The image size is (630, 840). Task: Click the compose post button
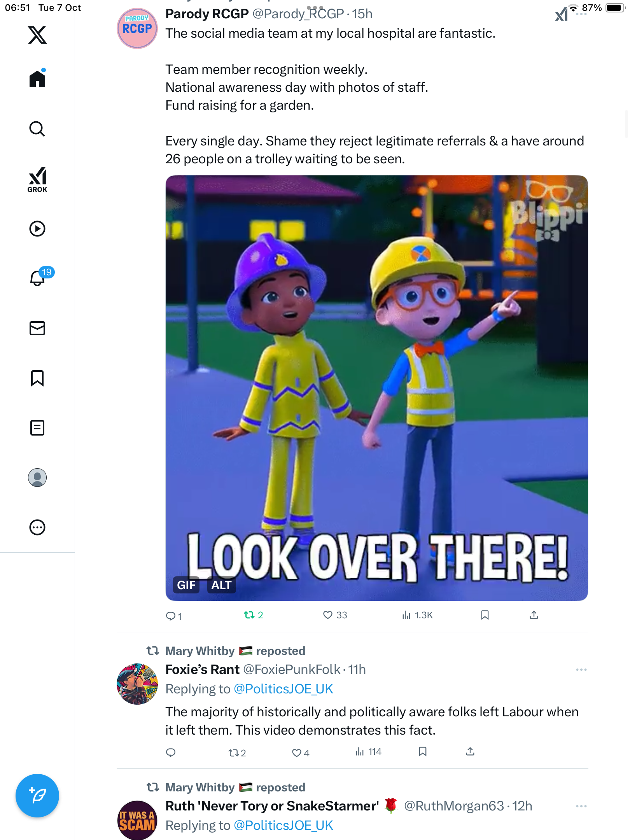point(37,796)
